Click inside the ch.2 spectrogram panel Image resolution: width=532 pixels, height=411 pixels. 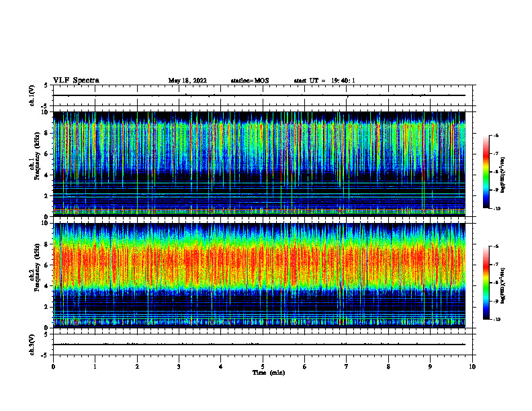click(x=259, y=275)
